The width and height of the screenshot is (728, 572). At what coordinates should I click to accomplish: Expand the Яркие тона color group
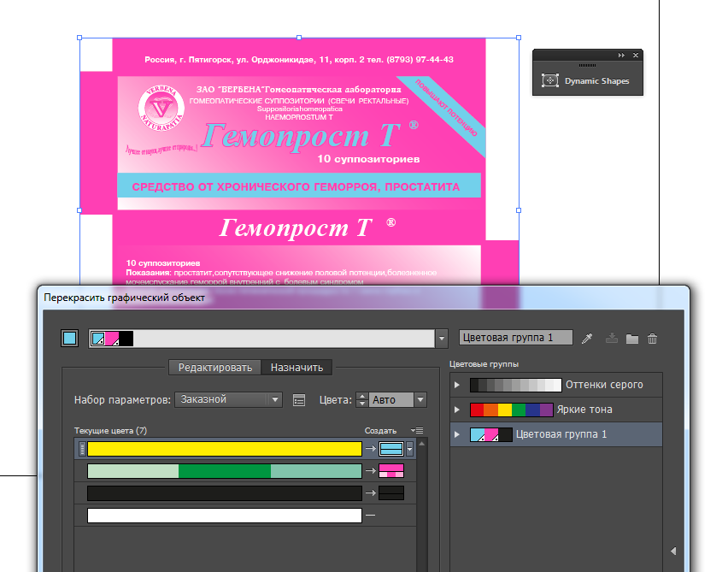457,410
